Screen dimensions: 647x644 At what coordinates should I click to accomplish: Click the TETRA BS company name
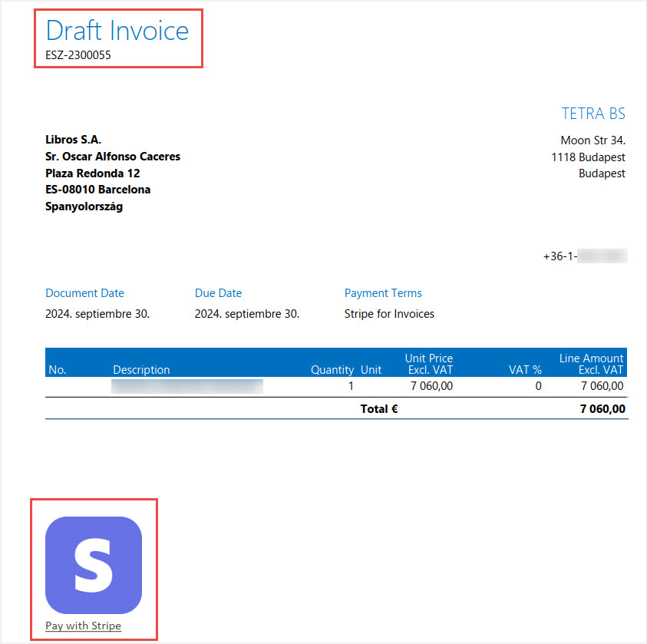coord(593,114)
